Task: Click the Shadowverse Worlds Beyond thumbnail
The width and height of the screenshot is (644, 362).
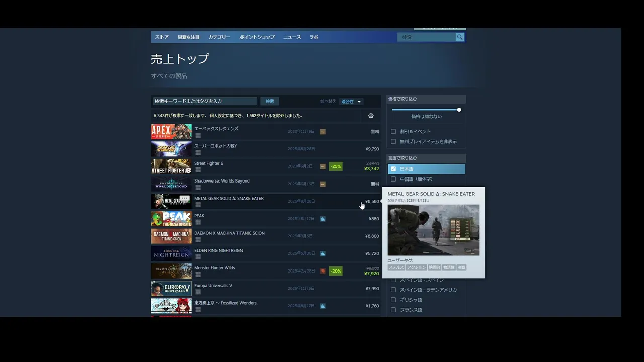Action: 172,184
